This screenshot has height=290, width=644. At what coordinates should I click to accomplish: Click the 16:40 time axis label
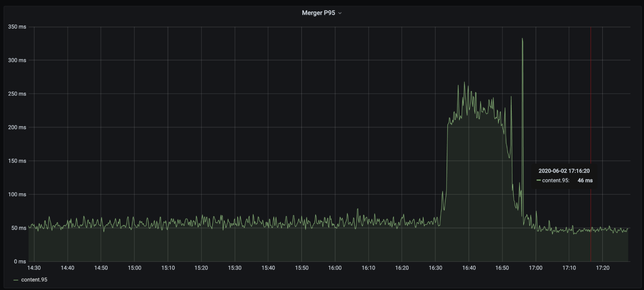coord(469,268)
